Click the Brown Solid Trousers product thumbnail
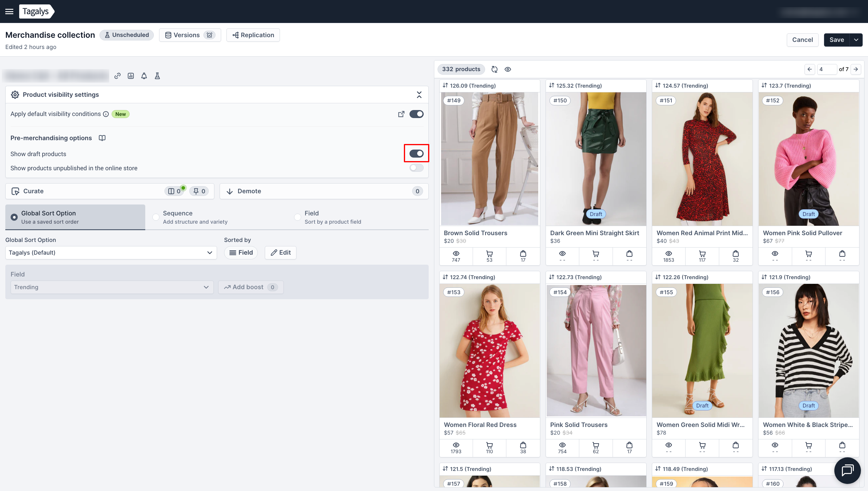Screen dimensions: 868x491 tap(490, 158)
